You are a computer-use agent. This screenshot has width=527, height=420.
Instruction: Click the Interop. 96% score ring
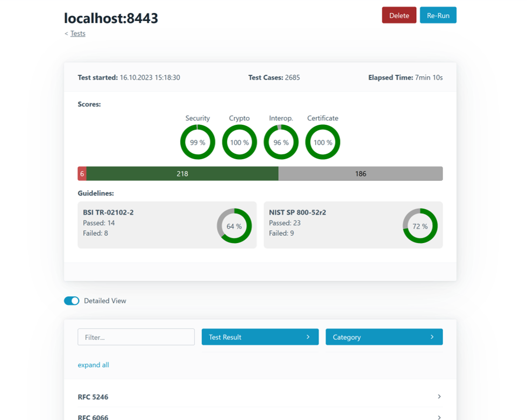pos(281,143)
